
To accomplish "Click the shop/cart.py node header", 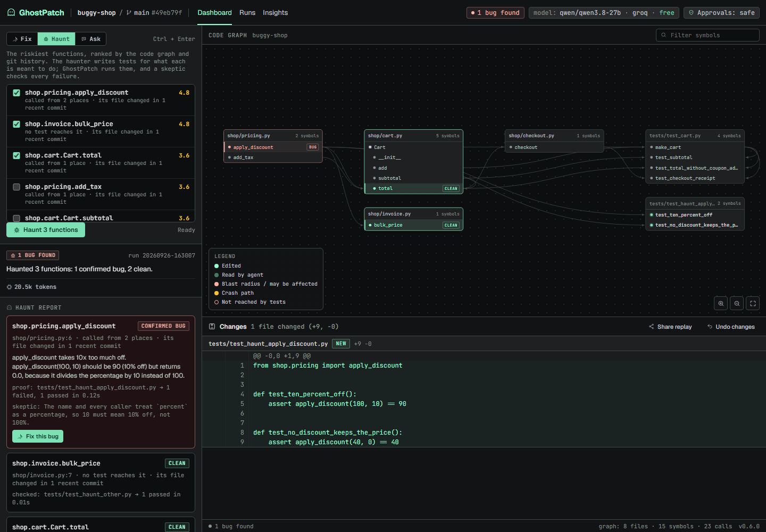I will point(413,136).
